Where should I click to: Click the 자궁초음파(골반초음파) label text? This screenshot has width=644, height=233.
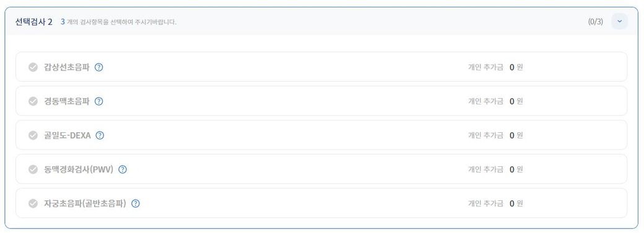85,203
